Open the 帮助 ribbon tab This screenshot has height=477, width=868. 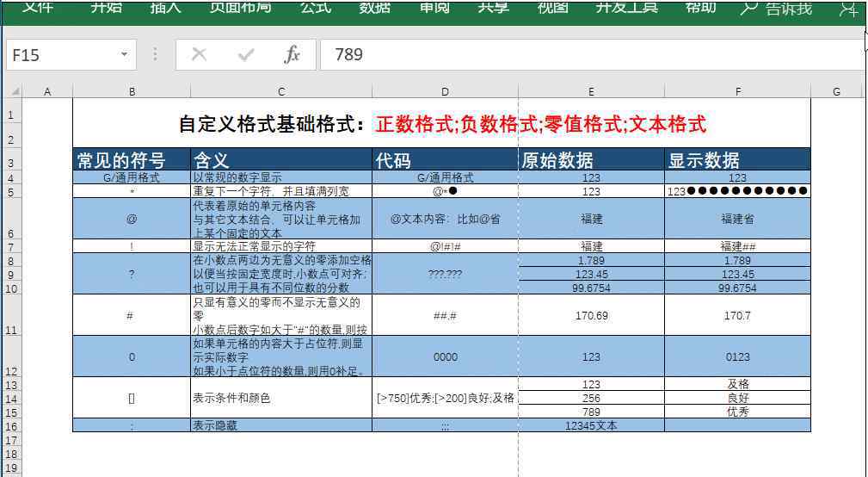tap(701, 8)
